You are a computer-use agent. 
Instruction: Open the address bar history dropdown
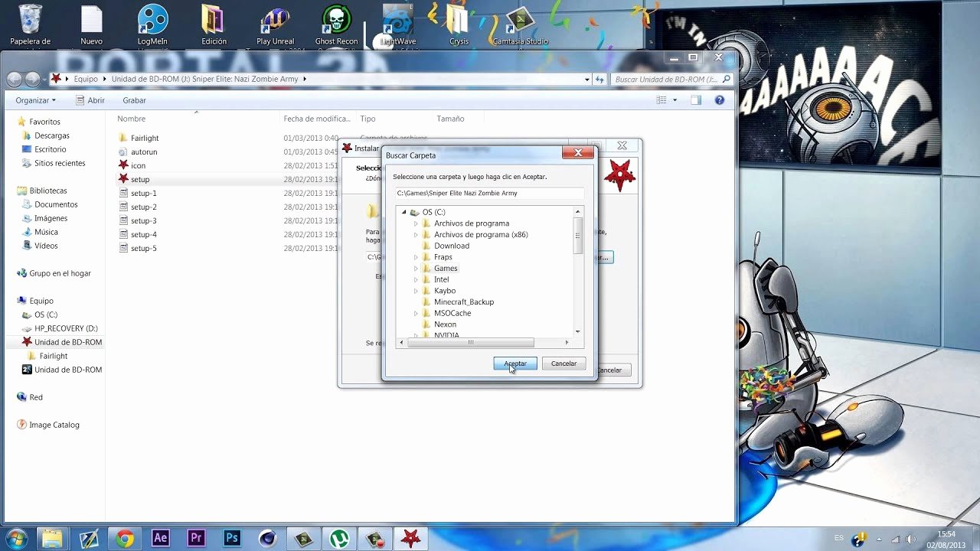587,79
